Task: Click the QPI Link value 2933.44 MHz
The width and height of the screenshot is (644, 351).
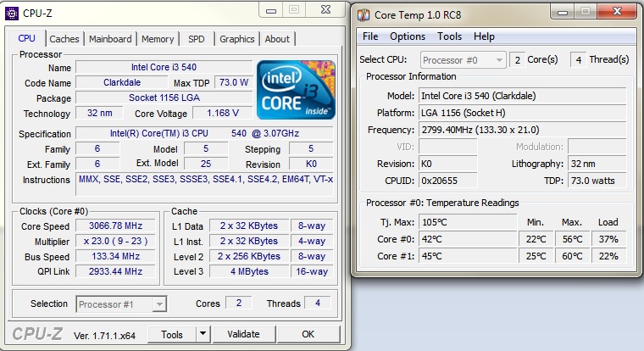Action: pyautogui.click(x=115, y=271)
